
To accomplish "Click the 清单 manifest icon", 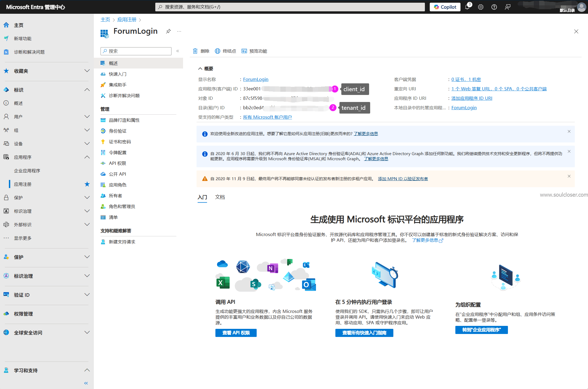I will pyautogui.click(x=103, y=217).
